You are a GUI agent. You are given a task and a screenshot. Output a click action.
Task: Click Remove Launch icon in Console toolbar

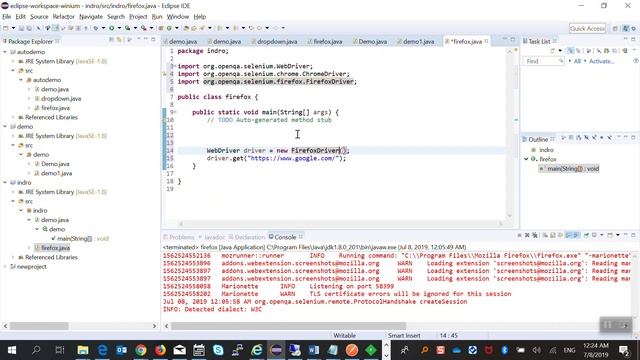[x=527, y=236]
